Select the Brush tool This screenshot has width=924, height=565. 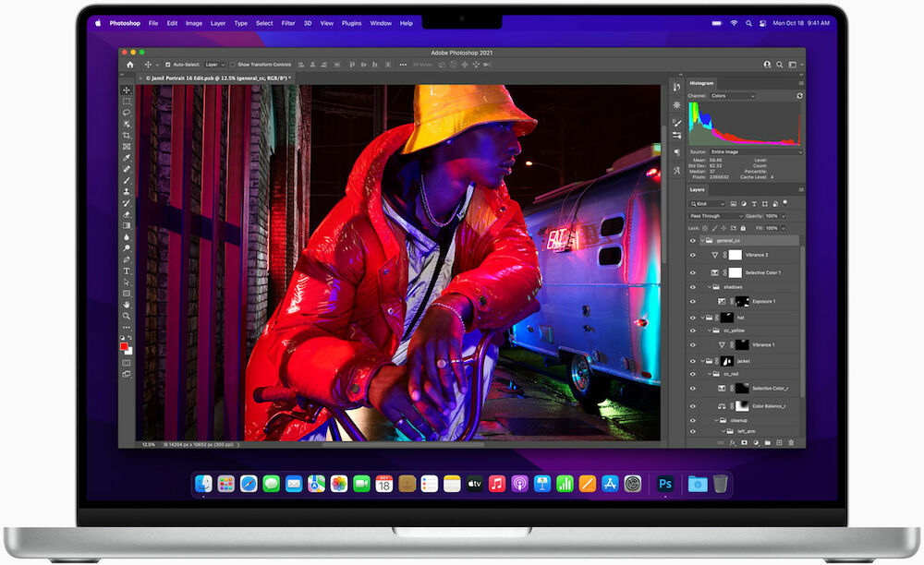(x=126, y=181)
